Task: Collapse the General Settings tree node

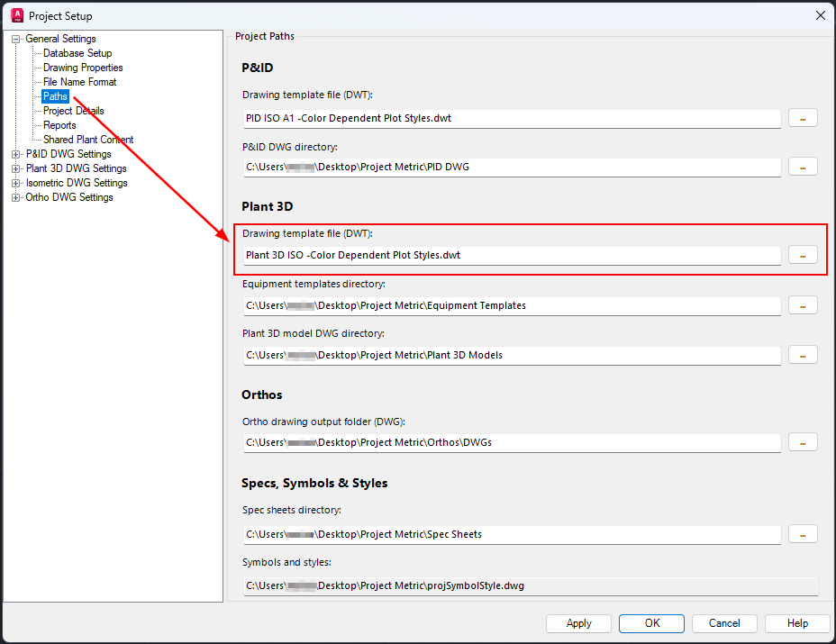Action: pos(16,39)
